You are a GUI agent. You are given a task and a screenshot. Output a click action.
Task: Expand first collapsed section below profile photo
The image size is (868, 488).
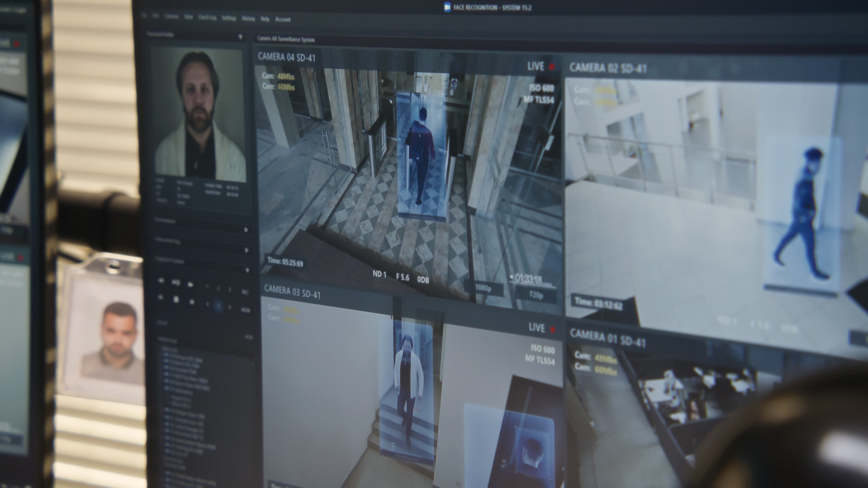click(246, 230)
